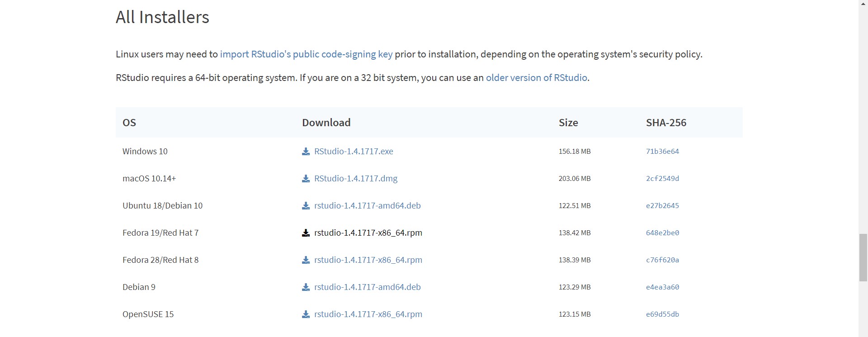The width and height of the screenshot is (868, 337).
Task: Click the Size column header
Action: pos(568,123)
